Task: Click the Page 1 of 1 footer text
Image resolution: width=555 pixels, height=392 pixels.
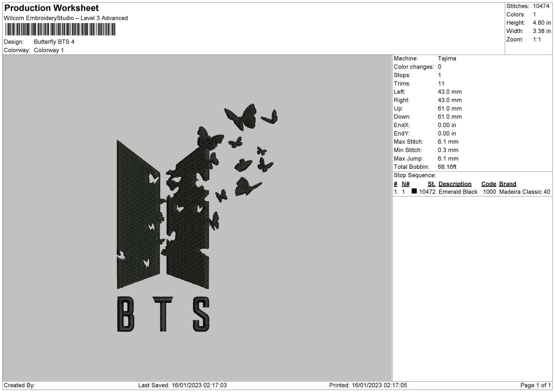Action: (535, 385)
